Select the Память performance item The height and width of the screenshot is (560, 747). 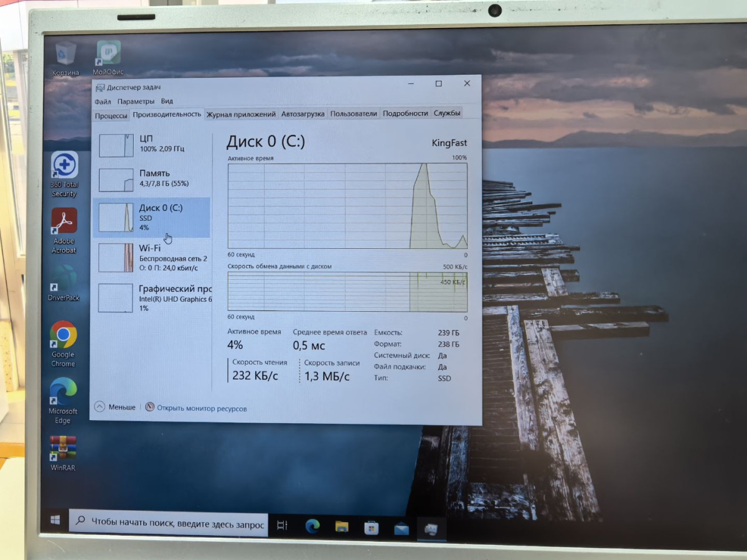(x=152, y=179)
